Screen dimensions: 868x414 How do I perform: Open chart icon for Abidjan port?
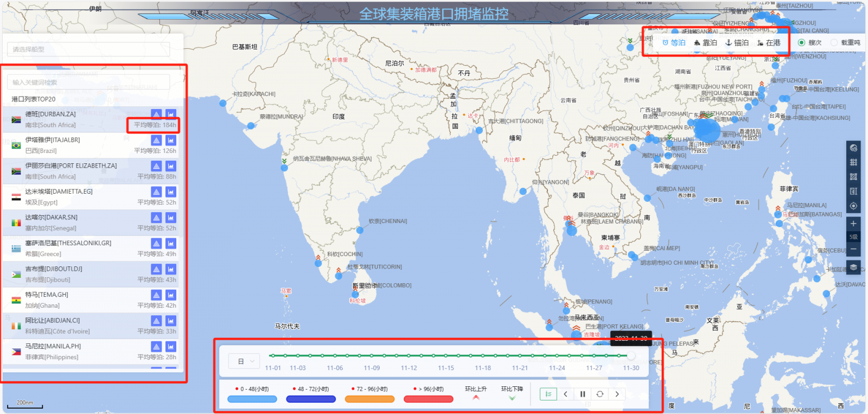[171, 320]
